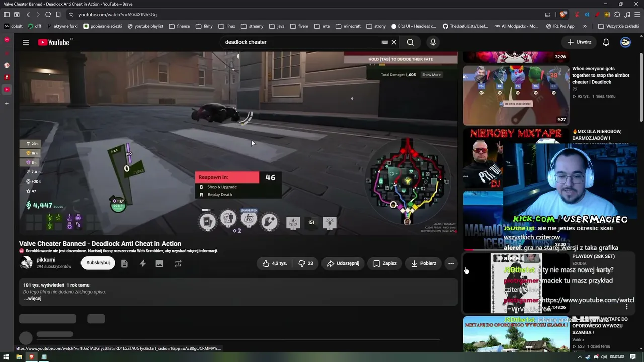Open the Brave tab search icon
The image size is (644, 362).
(x=17, y=15)
